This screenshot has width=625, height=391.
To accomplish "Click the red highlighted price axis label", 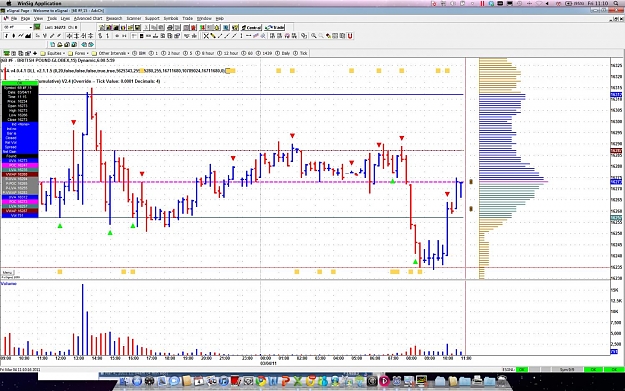I will tap(616, 151).
